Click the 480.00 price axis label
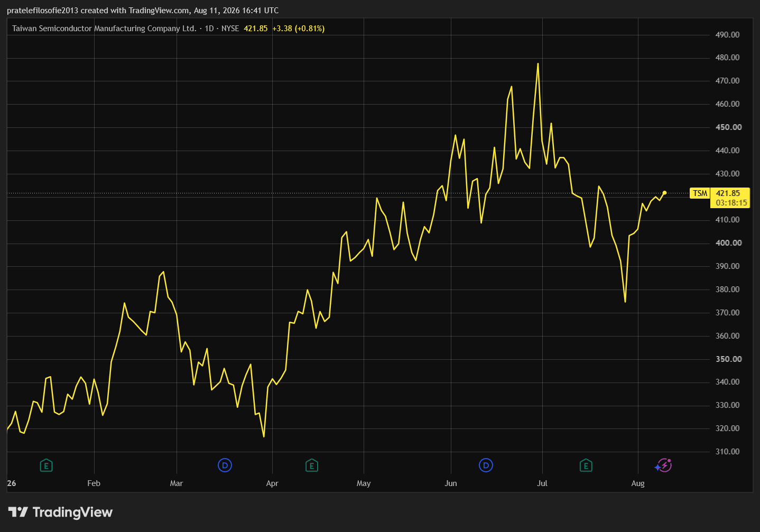This screenshot has width=760, height=532. (x=728, y=58)
